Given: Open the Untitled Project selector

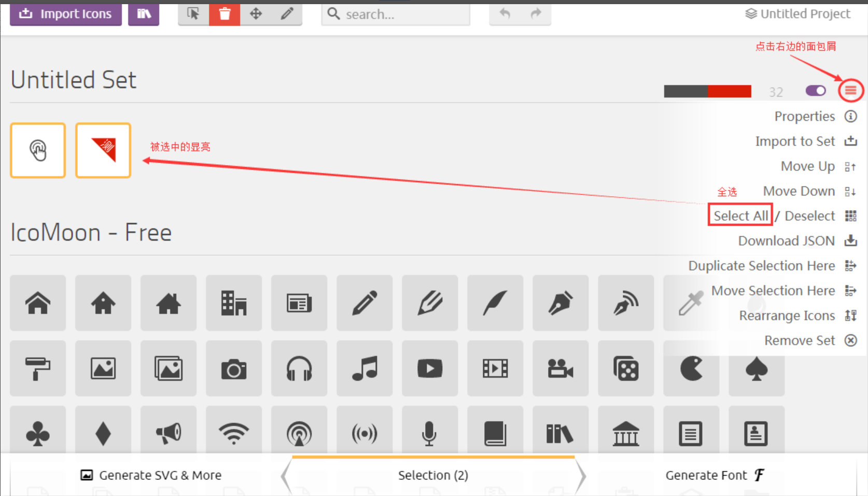Looking at the screenshot, I should click(x=797, y=13).
